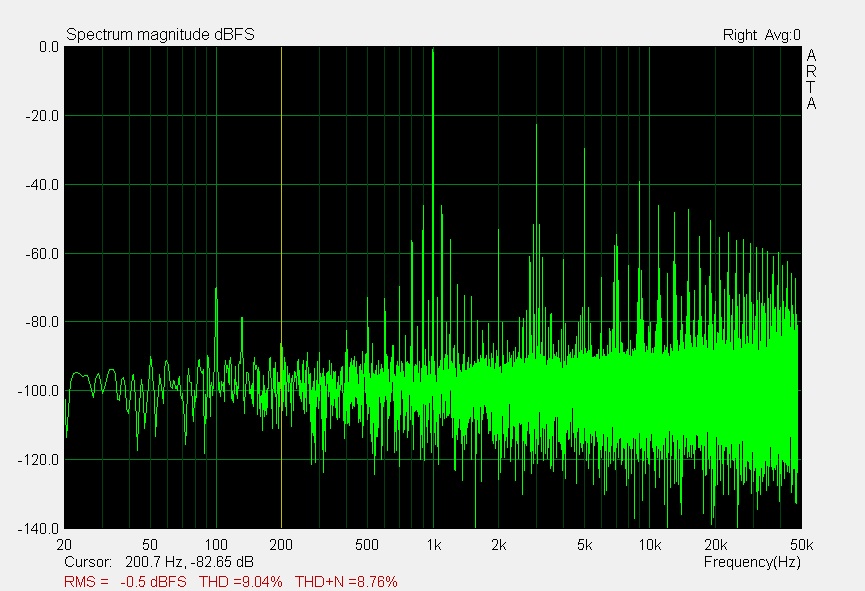Click the '200' frequency axis label
The width and height of the screenshot is (865, 591).
pos(281,545)
